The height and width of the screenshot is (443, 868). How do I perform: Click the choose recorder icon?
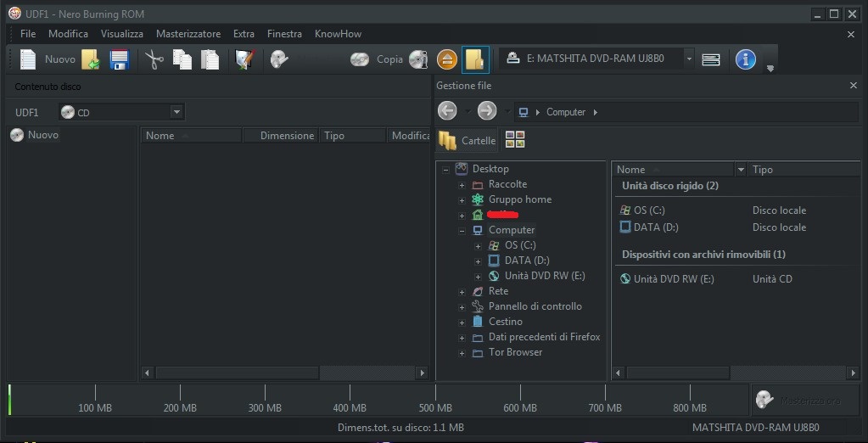711,59
